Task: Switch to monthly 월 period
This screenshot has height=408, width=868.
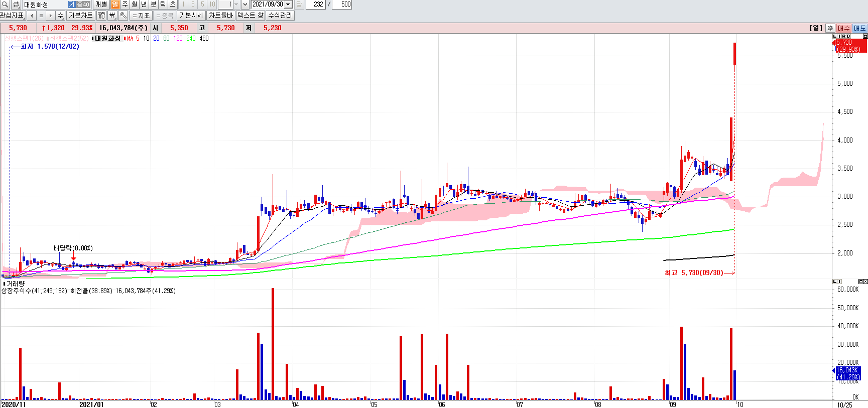Action: 134,5
